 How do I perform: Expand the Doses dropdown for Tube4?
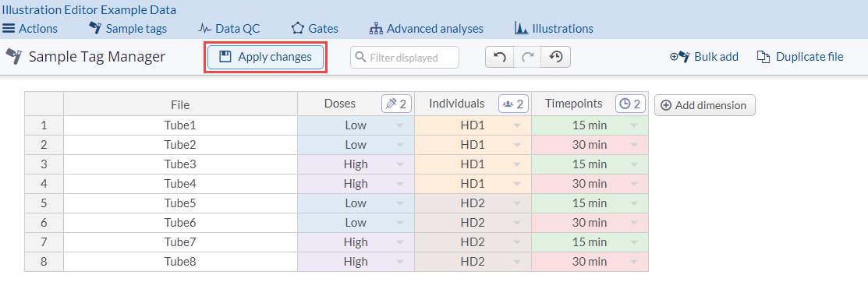[x=399, y=184]
